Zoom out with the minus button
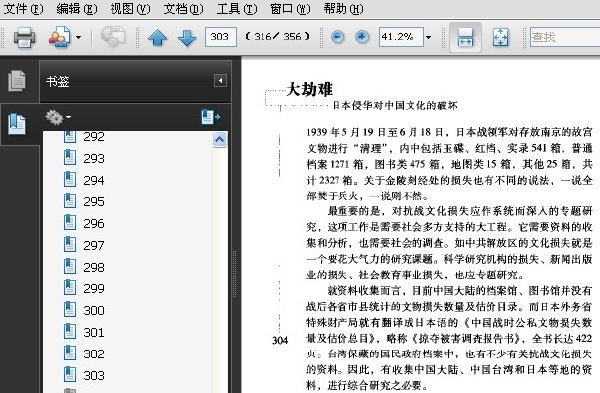600x393 pixels. point(338,37)
